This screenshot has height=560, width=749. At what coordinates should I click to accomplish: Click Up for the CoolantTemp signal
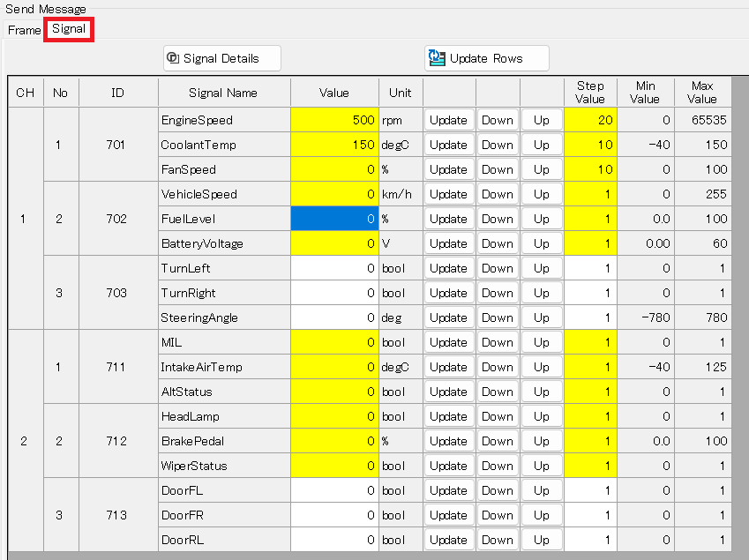click(x=542, y=145)
